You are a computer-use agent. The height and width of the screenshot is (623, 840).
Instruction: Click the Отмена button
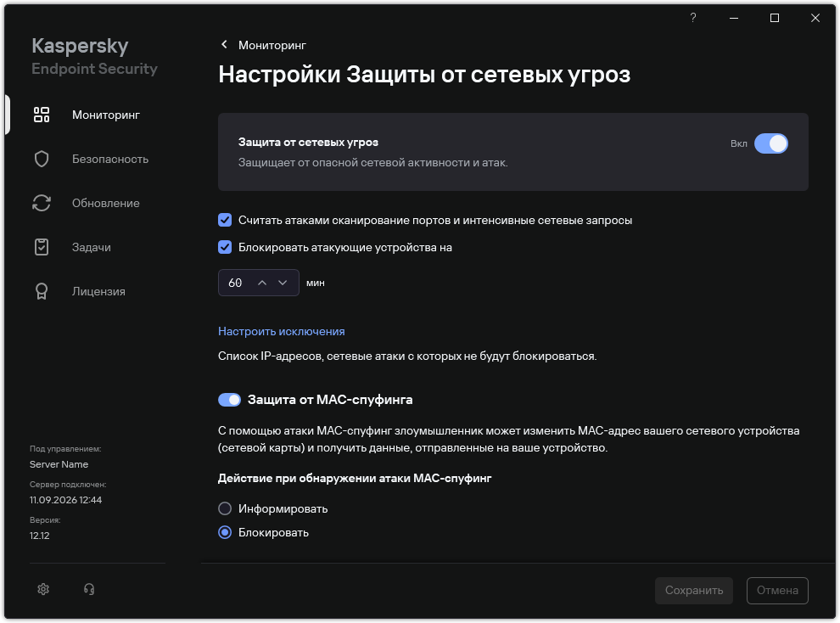(777, 591)
